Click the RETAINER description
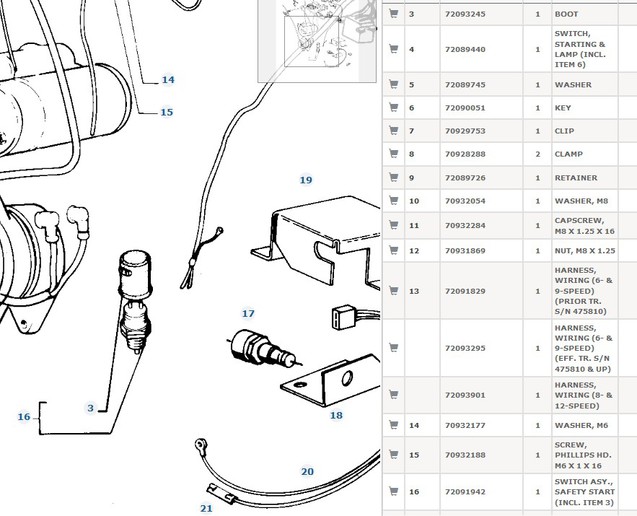Viewport: 637px width, 516px height. (x=576, y=178)
